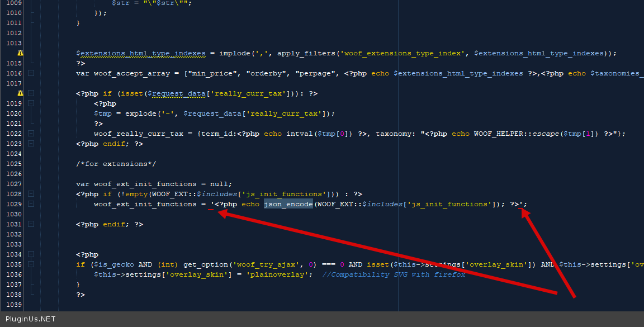Collapse the fold marker on line 1016
Viewport: 644px width, 327px height.
pos(31,73)
